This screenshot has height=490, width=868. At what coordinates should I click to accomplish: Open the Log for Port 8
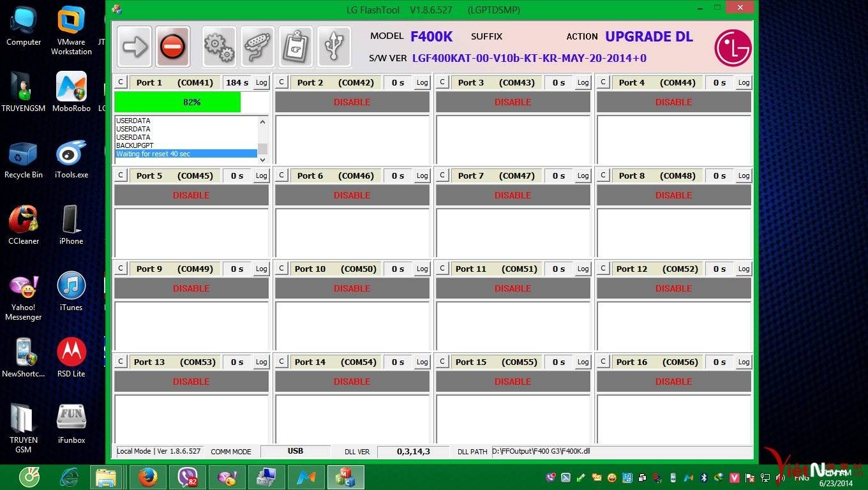click(x=744, y=175)
